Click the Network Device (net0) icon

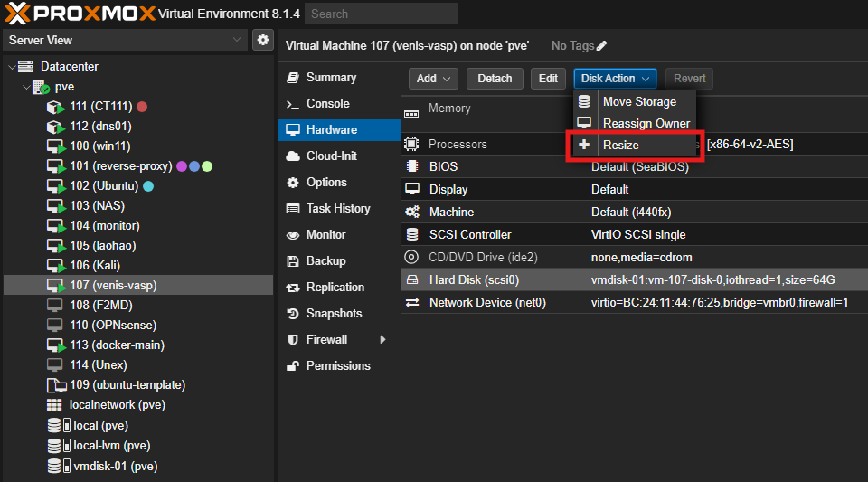(412, 303)
